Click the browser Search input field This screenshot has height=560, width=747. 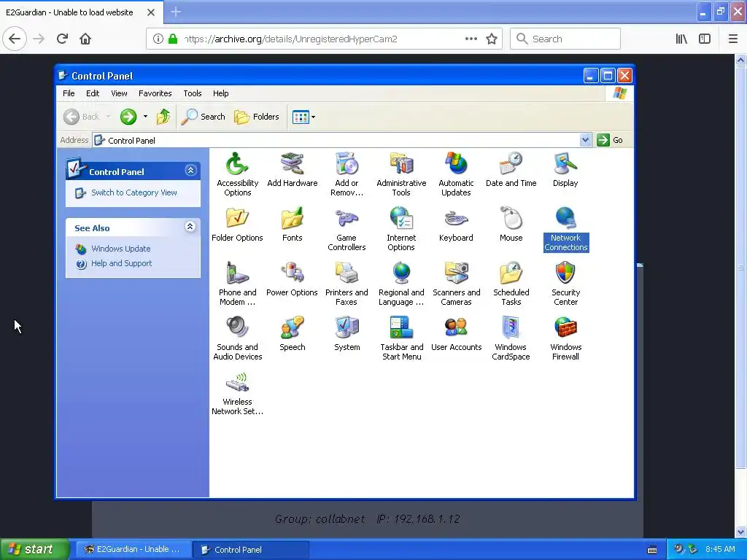pyautogui.click(x=565, y=39)
